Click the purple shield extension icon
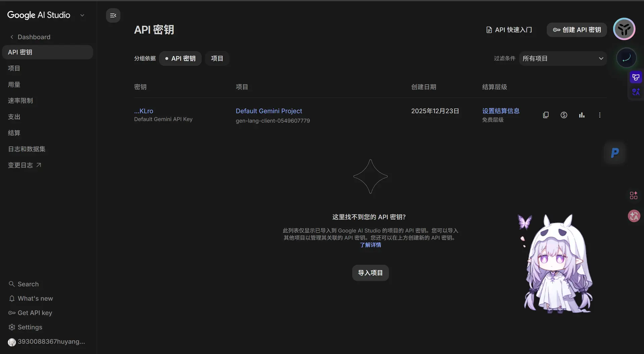Screen dimensions: 644x354 (x=636, y=78)
